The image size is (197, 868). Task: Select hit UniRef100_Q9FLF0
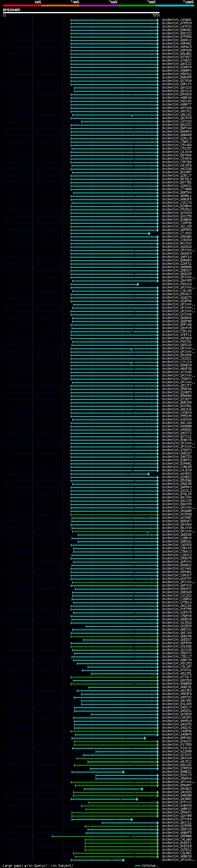[x=177, y=84]
